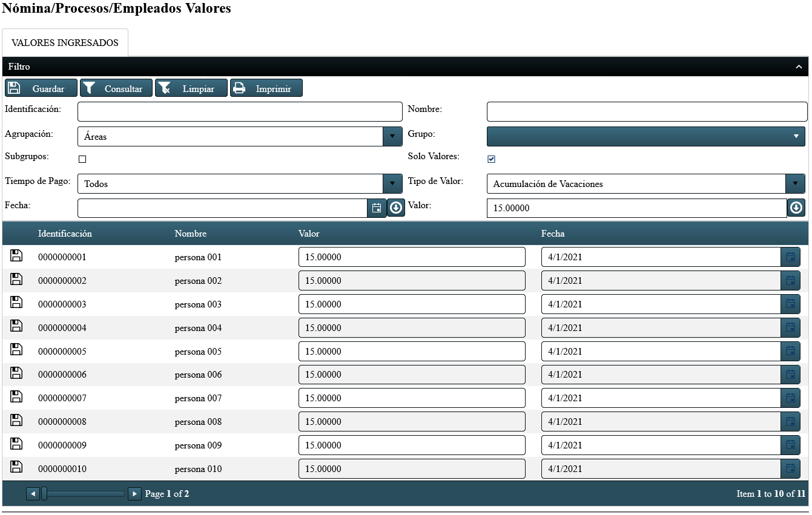This screenshot has height=515, width=812.
Task: Go to previous page in the pager
Action: pos(33,494)
